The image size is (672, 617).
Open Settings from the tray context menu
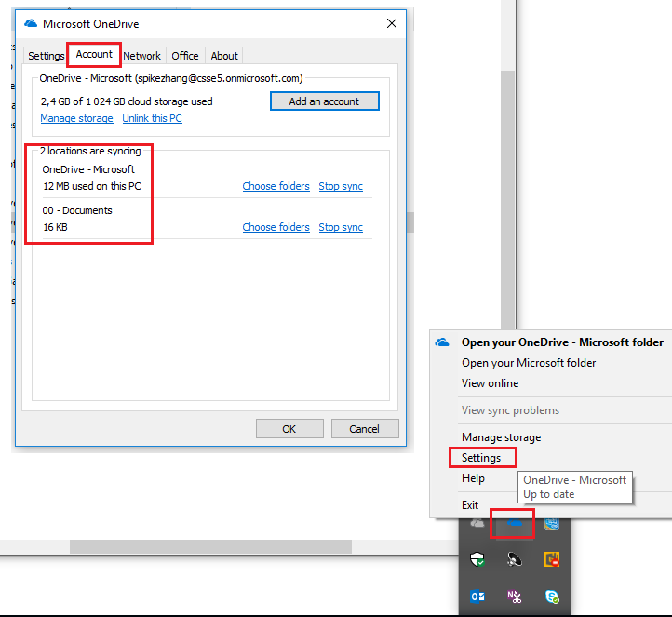point(481,458)
